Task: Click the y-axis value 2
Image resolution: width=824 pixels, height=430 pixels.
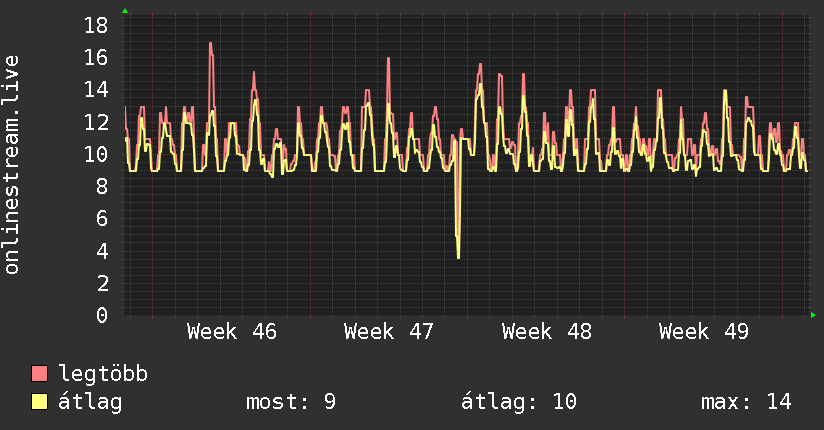Action: [x=102, y=283]
